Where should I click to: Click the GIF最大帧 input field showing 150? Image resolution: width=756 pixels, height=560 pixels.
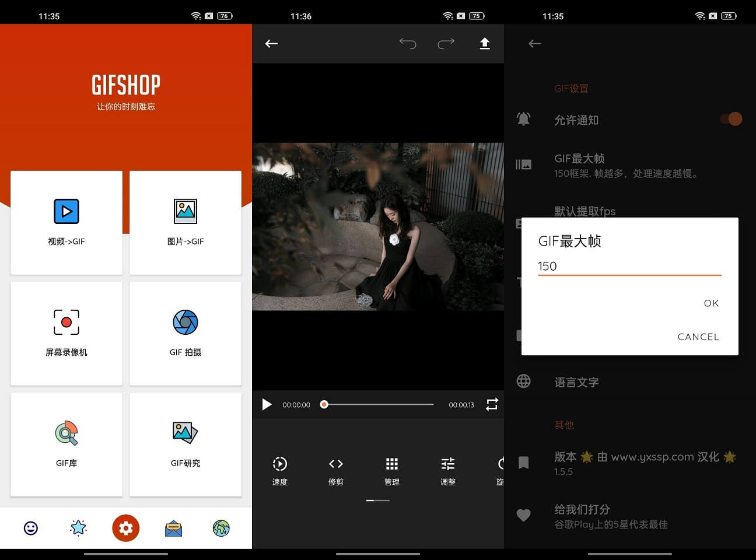629,267
